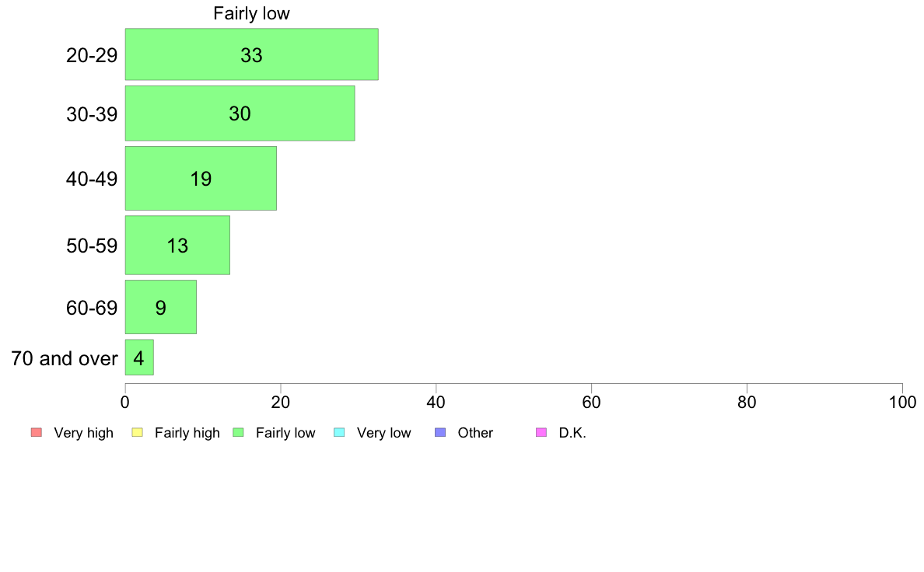924x572 pixels.
Task: Click the green Fairly low legend swatch
Action: [x=238, y=432]
